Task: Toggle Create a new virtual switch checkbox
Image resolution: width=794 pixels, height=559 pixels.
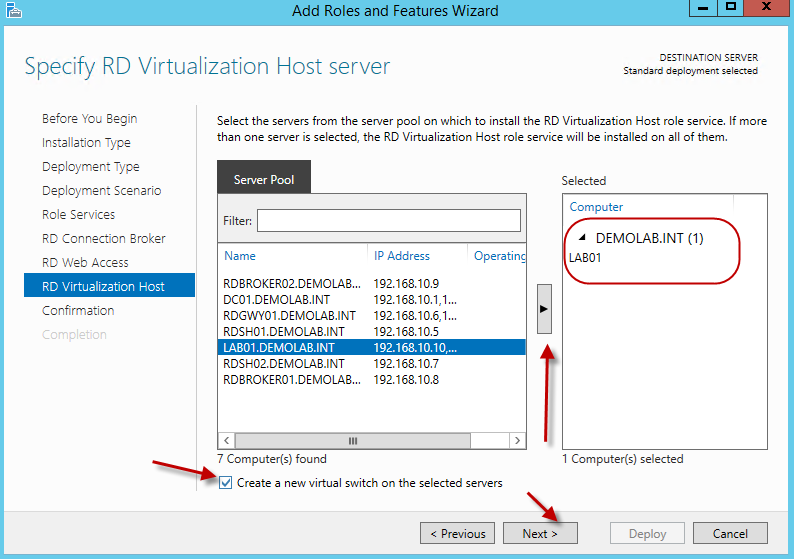Action: 226,483
